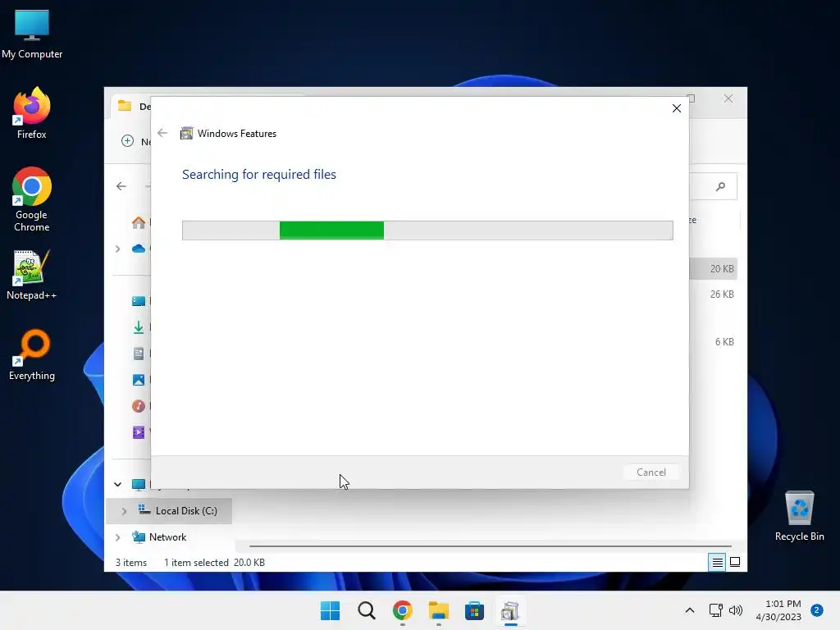840x630 pixels.
Task: Open Chrome from the taskbar
Action: tap(402, 610)
